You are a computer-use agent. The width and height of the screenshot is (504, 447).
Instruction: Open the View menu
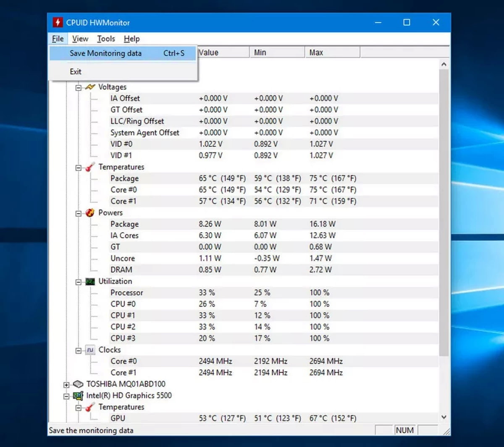click(x=80, y=39)
